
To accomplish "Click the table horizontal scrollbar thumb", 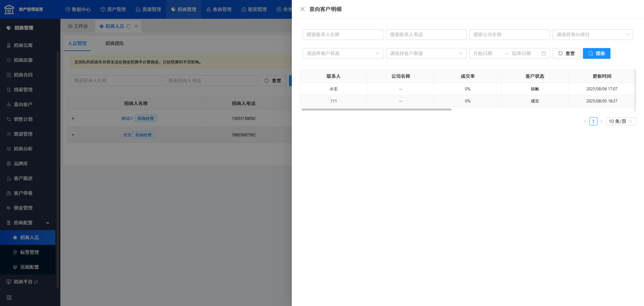I will [x=377, y=110].
